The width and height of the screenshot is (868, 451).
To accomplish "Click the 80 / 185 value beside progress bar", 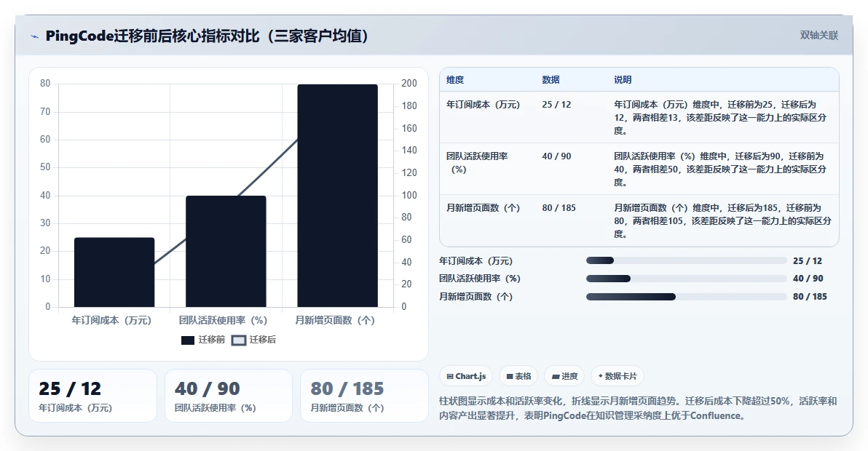I will (810, 297).
